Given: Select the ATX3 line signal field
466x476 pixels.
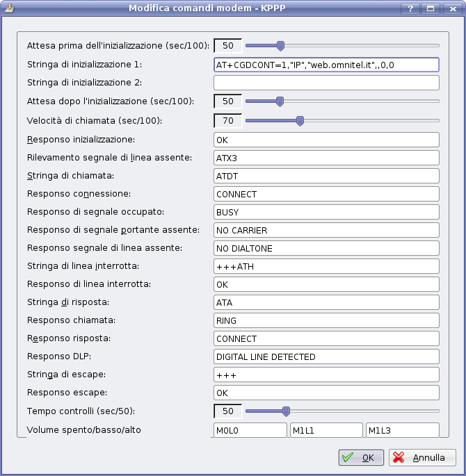Looking at the screenshot, I should [326, 158].
